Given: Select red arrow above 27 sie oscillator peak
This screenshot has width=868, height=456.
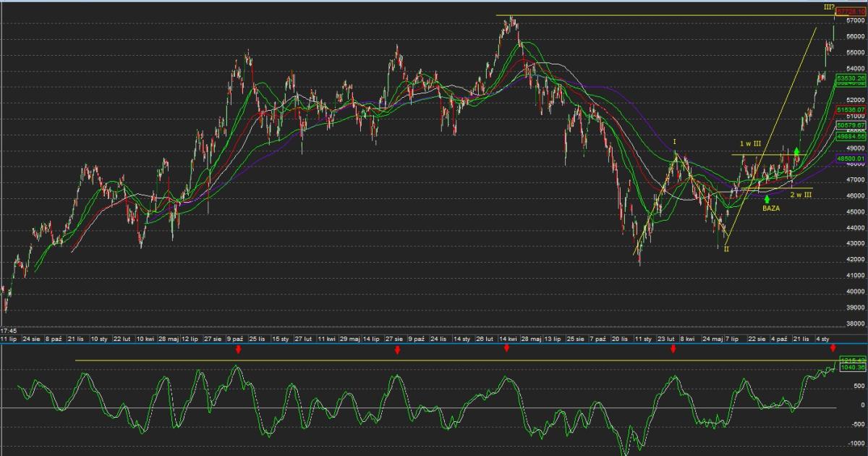Looking at the screenshot, I should [397, 350].
